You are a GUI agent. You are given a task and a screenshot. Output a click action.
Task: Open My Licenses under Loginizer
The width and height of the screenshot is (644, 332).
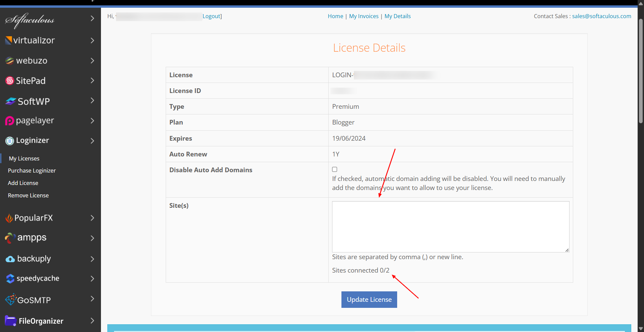24,158
